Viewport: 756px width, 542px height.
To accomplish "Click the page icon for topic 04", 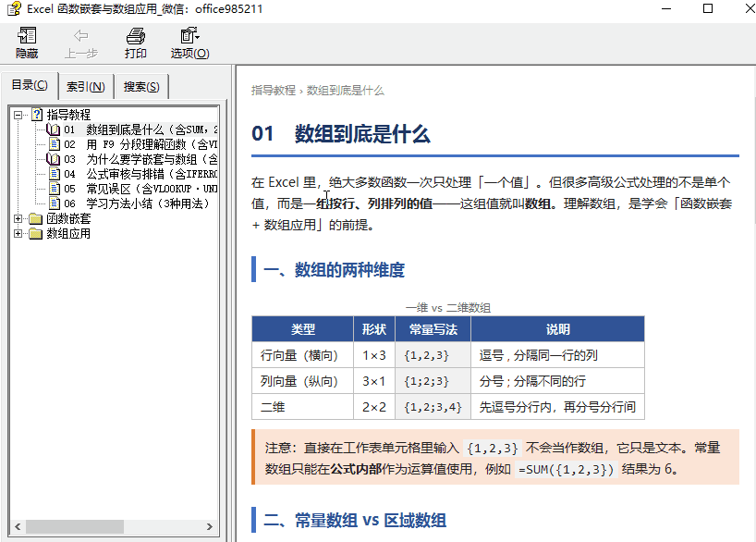I will 55,174.
